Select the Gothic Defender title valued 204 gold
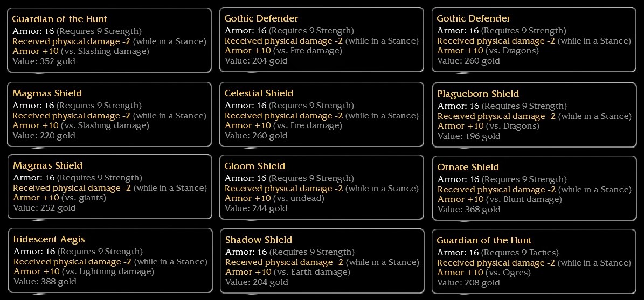The width and height of the screenshot is (644, 300). tap(261, 18)
